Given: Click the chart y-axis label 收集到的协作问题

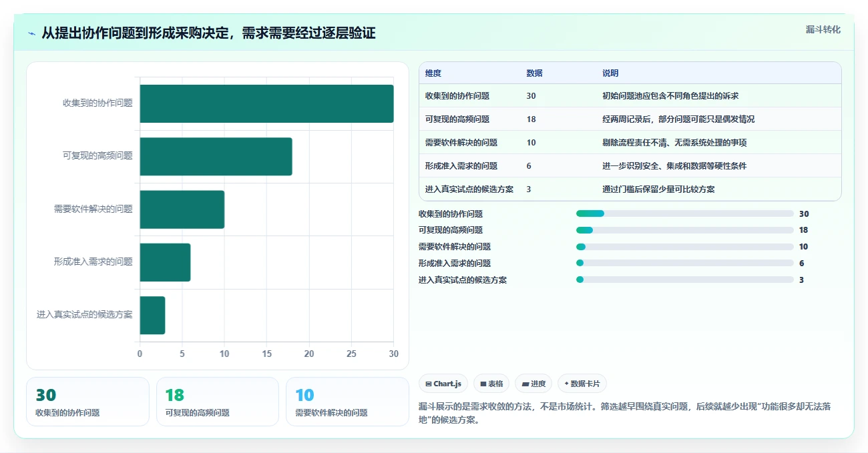Looking at the screenshot, I should (97, 103).
